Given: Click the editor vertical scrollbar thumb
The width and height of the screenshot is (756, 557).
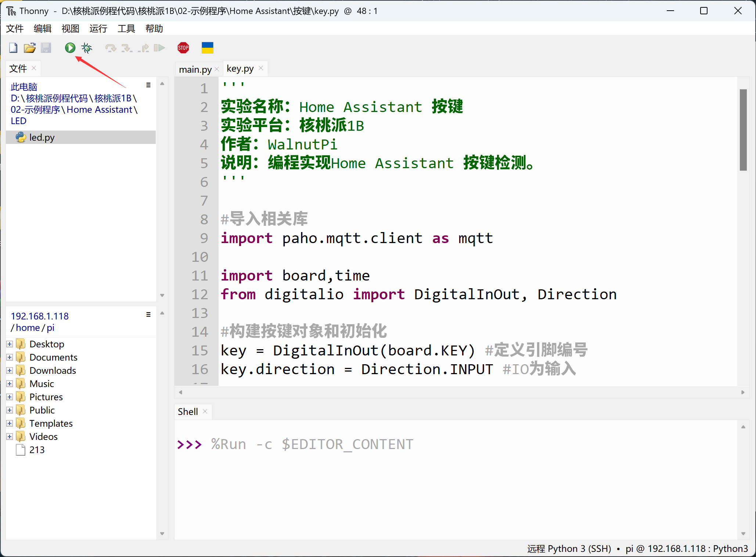Looking at the screenshot, I should pos(743,130).
